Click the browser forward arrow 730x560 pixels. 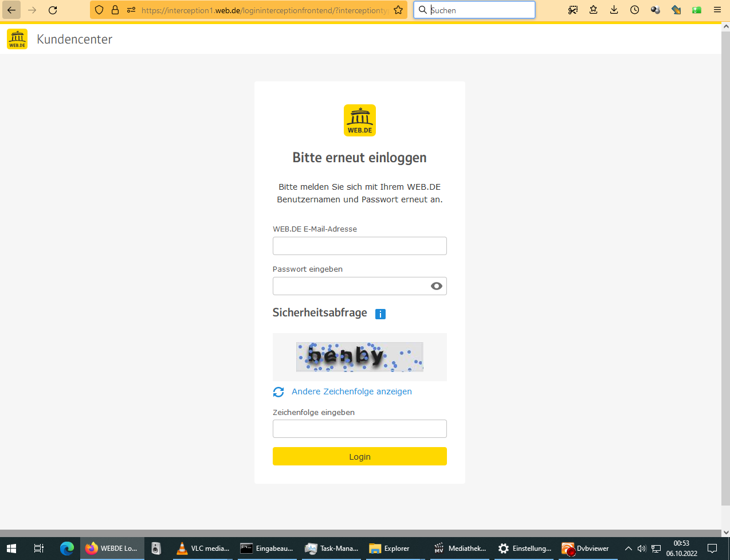(32, 10)
